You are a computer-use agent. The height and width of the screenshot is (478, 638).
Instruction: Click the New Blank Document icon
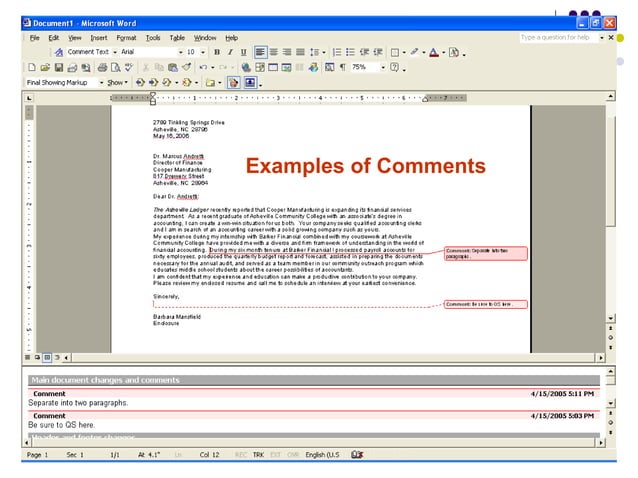click(x=32, y=67)
